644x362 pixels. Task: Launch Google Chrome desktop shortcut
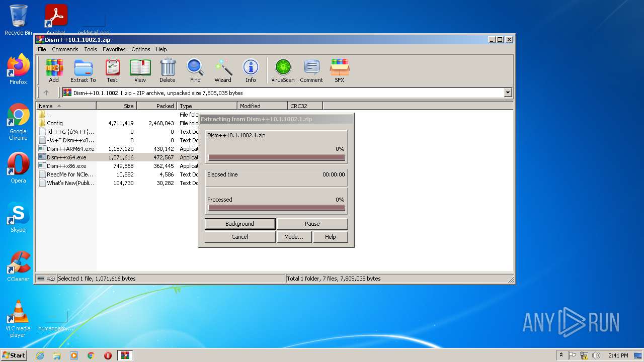pyautogui.click(x=18, y=122)
